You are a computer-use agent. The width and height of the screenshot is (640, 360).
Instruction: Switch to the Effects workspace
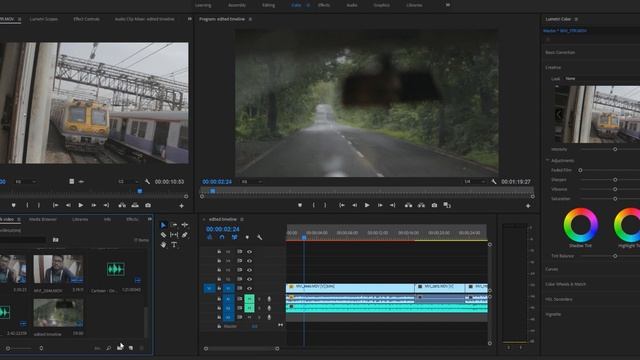(x=324, y=5)
